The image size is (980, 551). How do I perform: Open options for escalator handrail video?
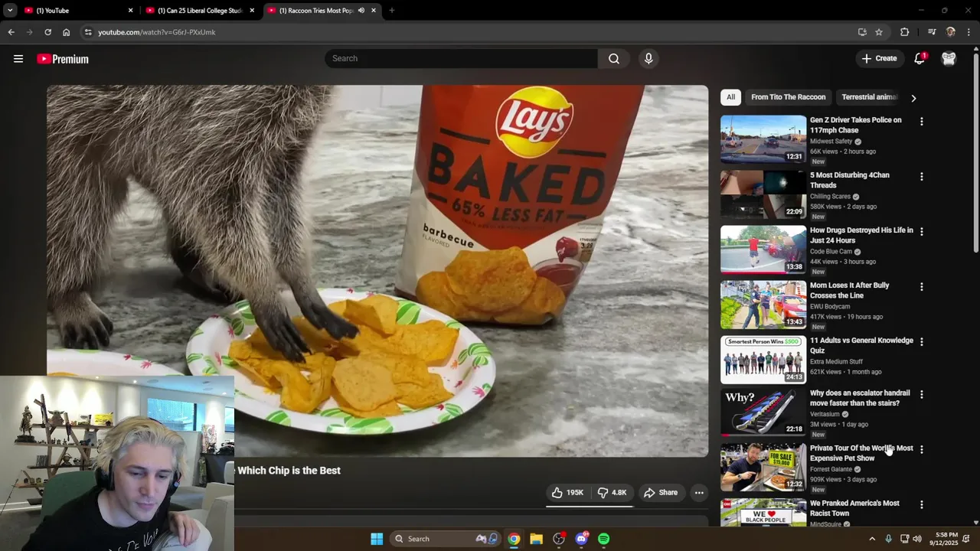click(x=922, y=395)
